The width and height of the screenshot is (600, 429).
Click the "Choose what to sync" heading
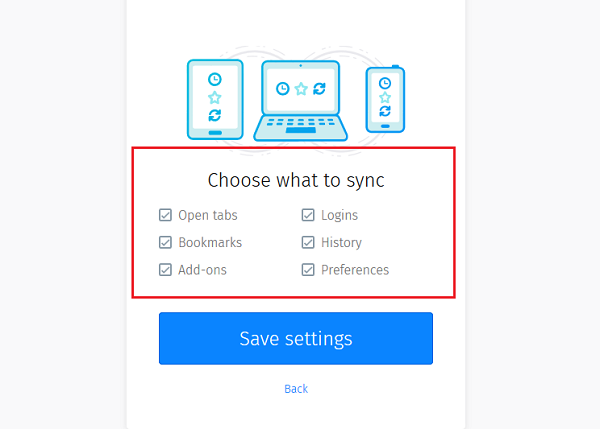tap(296, 181)
